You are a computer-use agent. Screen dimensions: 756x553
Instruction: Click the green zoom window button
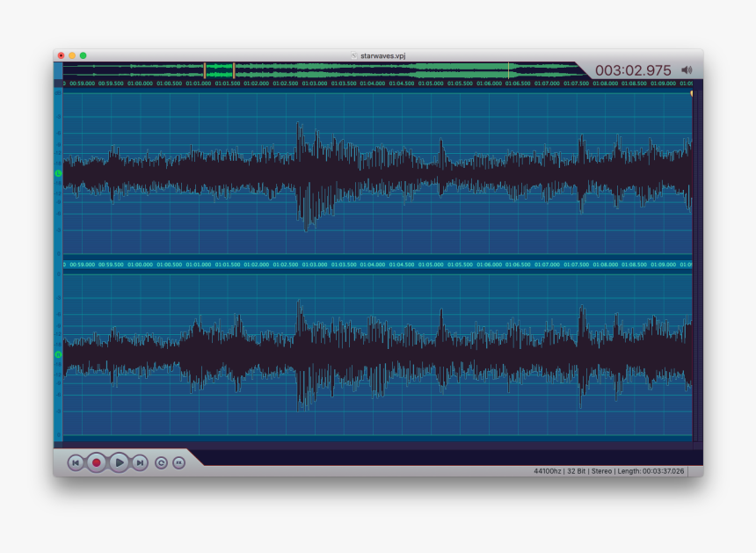83,55
